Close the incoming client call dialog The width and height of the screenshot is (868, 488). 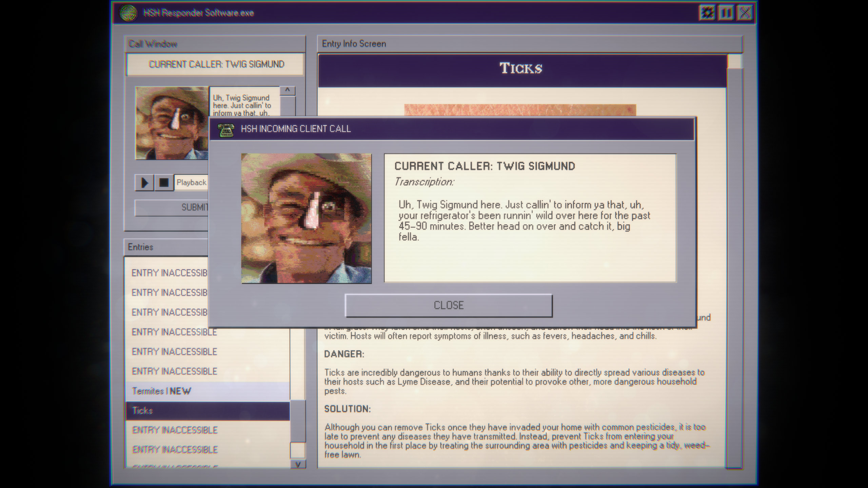(448, 305)
